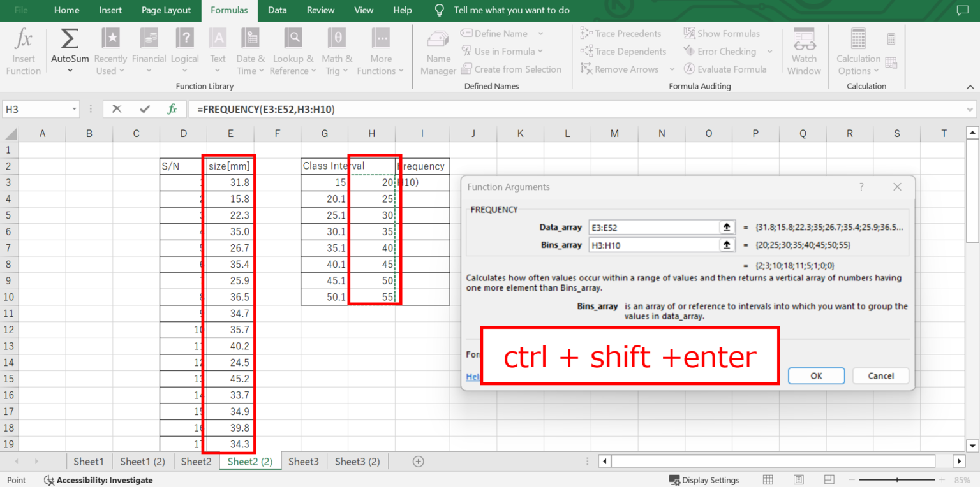Screen dimensions: 980x487
Task: Switch to Page Layout view in status bar
Action: [798, 480]
